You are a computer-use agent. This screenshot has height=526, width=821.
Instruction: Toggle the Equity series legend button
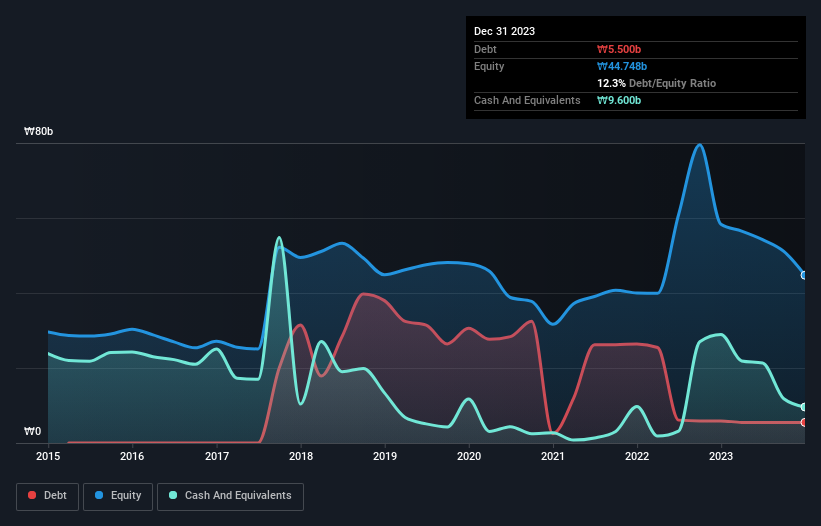click(x=118, y=496)
